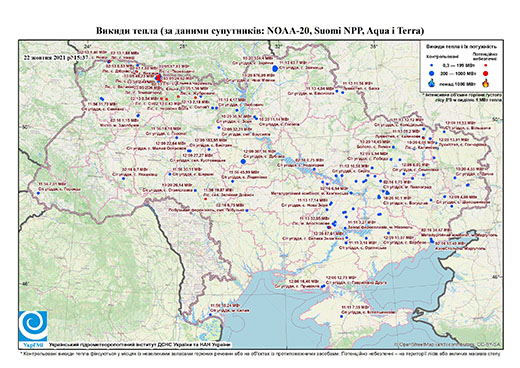520x368 pixels.
Task: Click the 200 — 1000 МВт legend label
Action: click(459, 73)
